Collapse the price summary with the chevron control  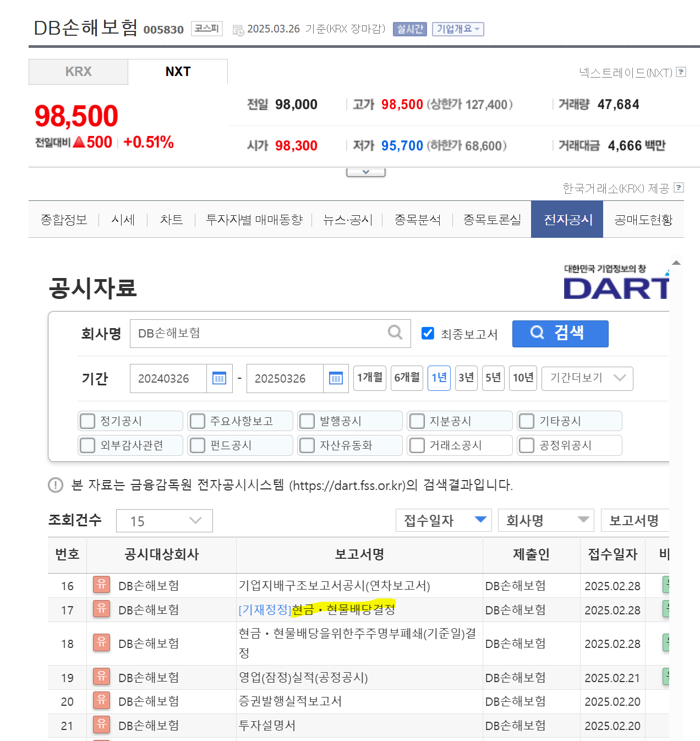[x=365, y=171]
